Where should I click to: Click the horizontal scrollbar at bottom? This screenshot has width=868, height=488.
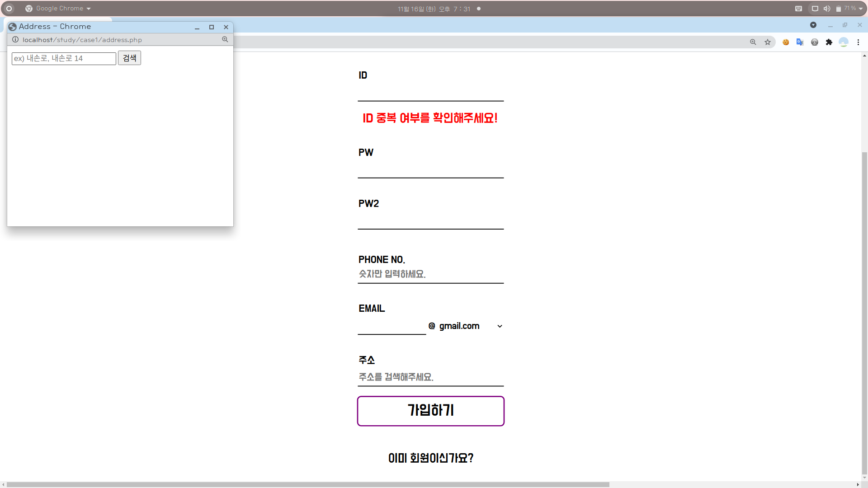[x=307, y=484]
